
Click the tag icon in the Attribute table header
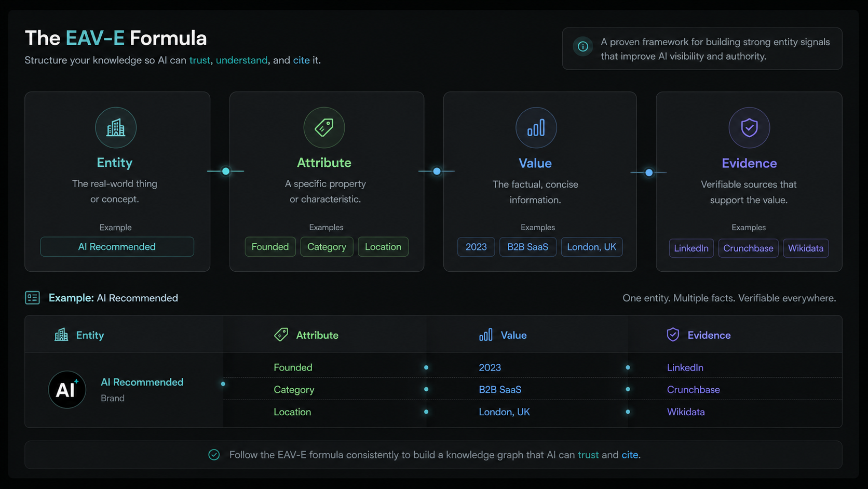pyautogui.click(x=281, y=335)
